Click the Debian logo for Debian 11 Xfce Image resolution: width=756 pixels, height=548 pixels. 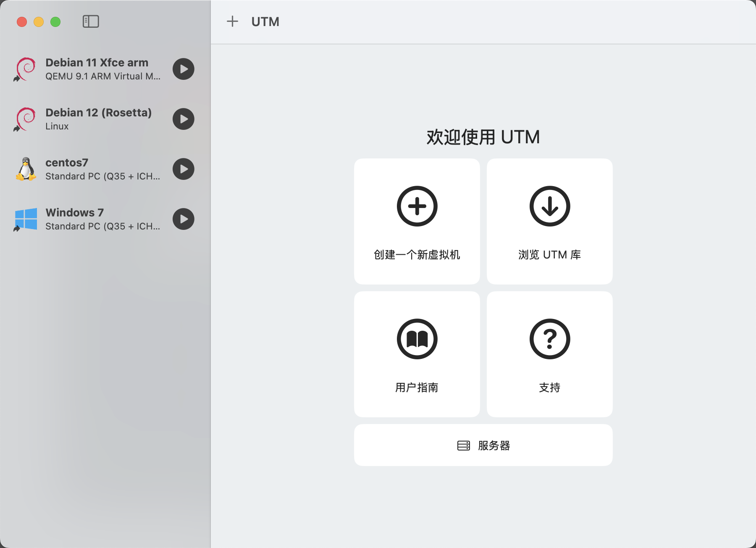(x=26, y=69)
